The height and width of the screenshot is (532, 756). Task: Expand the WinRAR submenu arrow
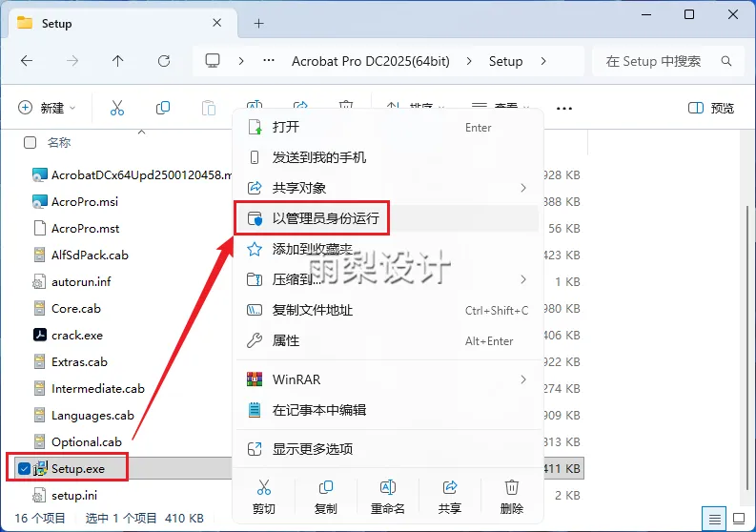523,379
